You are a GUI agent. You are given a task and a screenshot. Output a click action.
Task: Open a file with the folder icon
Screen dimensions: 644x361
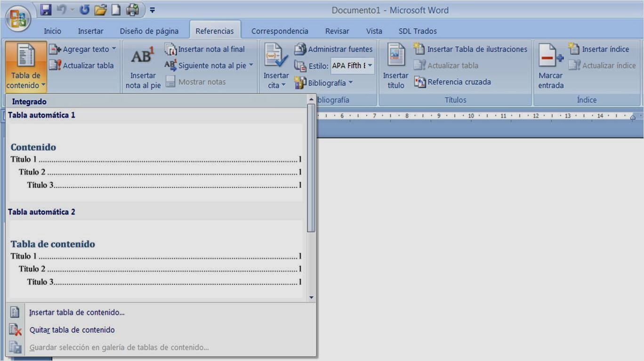tap(100, 10)
